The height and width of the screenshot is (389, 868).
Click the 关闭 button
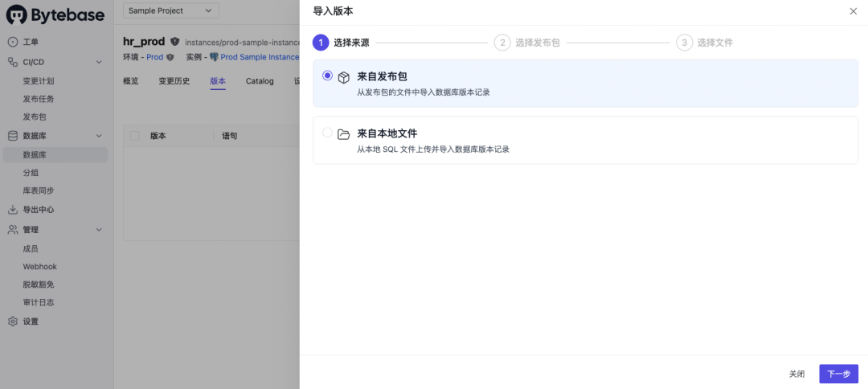[x=796, y=374]
